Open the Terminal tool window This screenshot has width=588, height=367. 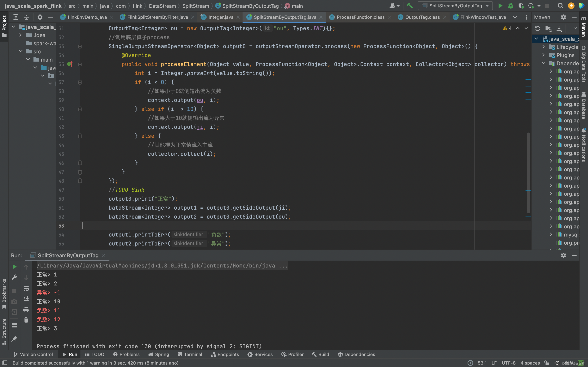[190, 354]
